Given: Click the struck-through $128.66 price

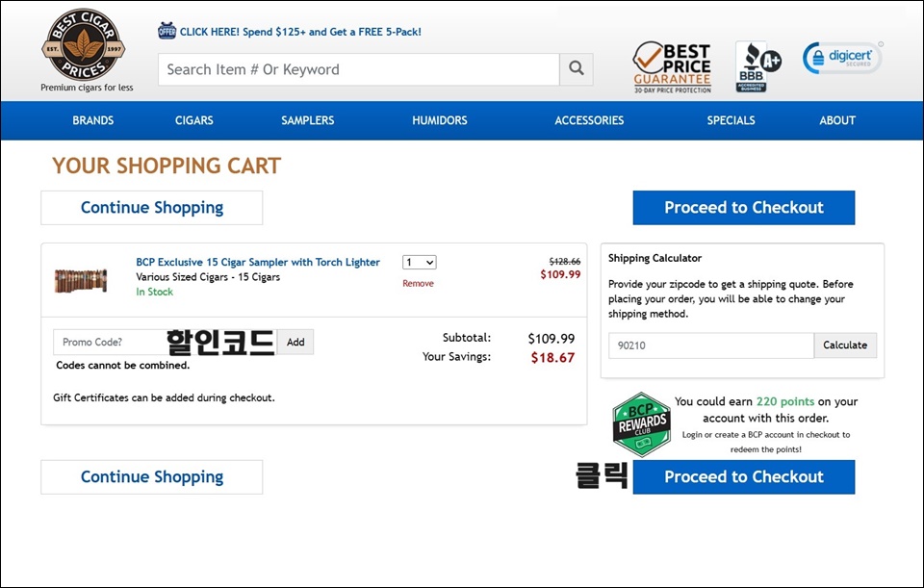Looking at the screenshot, I should click(x=565, y=261).
